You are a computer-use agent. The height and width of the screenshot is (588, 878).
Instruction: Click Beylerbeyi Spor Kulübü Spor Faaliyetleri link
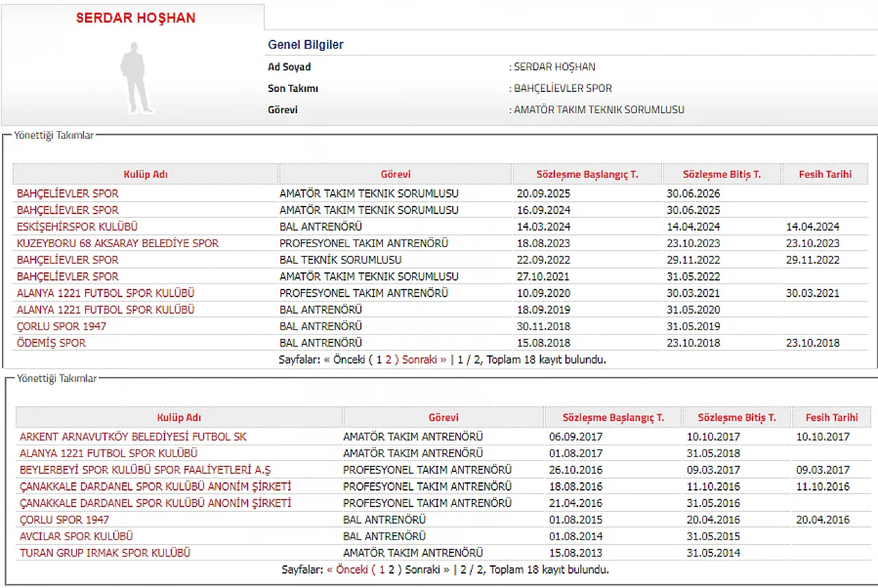[x=145, y=470]
